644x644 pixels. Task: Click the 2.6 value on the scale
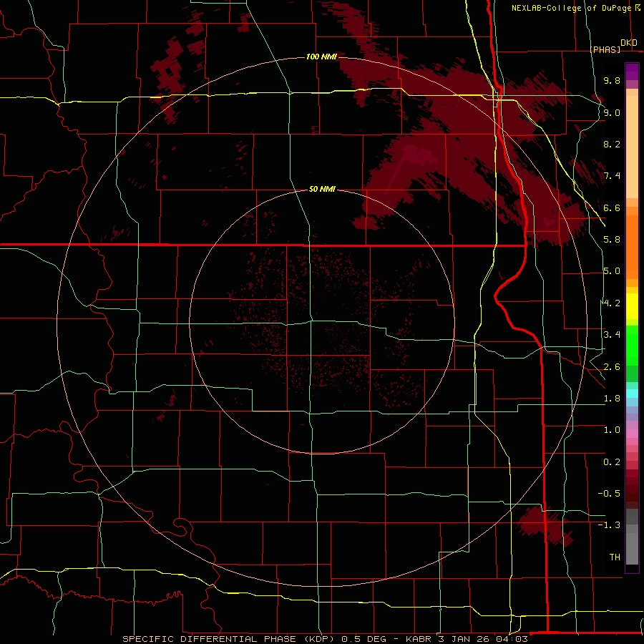point(612,367)
